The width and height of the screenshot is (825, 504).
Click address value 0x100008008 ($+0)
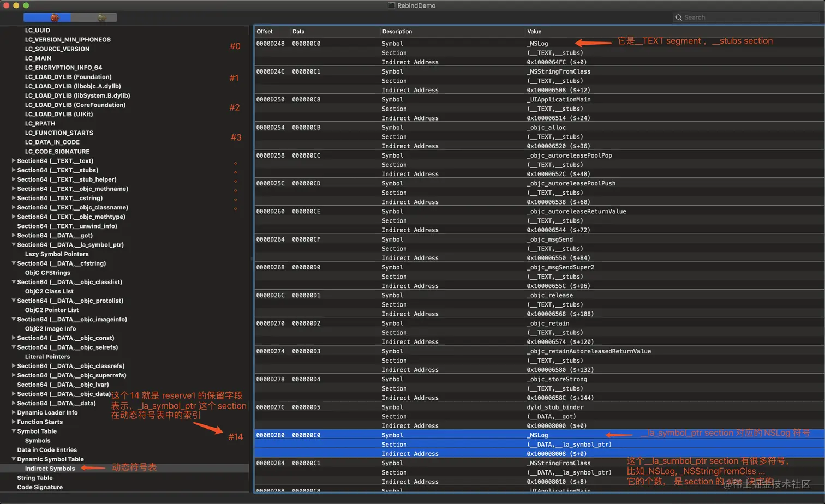point(557,454)
